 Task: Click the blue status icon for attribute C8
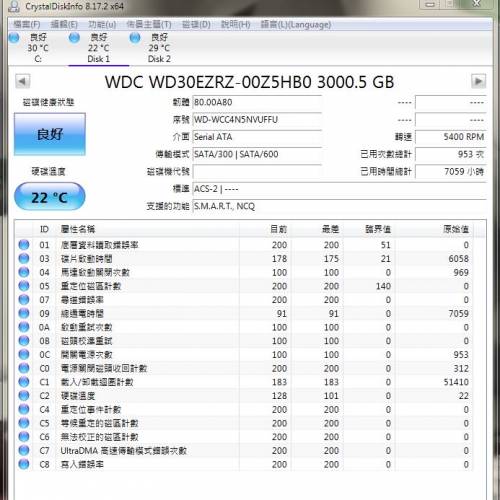coord(24,464)
